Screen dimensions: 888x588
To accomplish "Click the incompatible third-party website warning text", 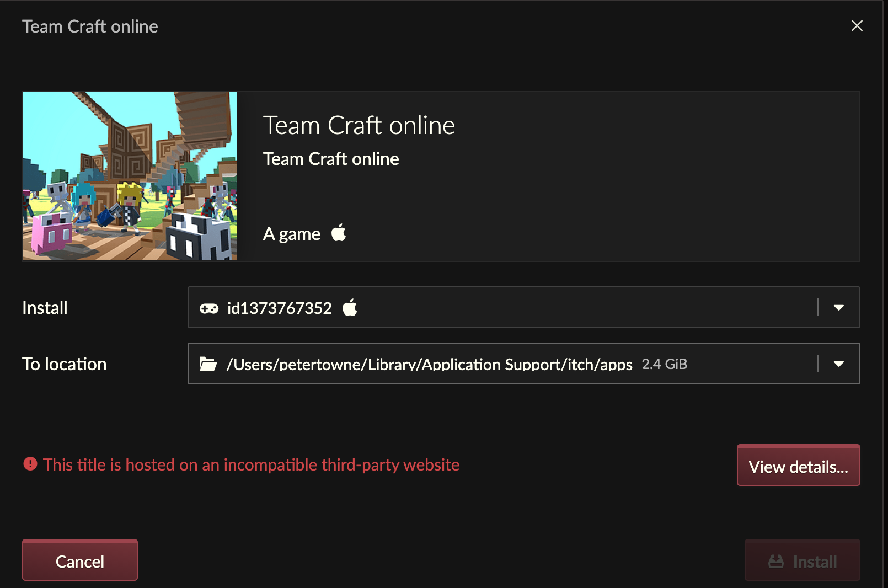I will (251, 464).
